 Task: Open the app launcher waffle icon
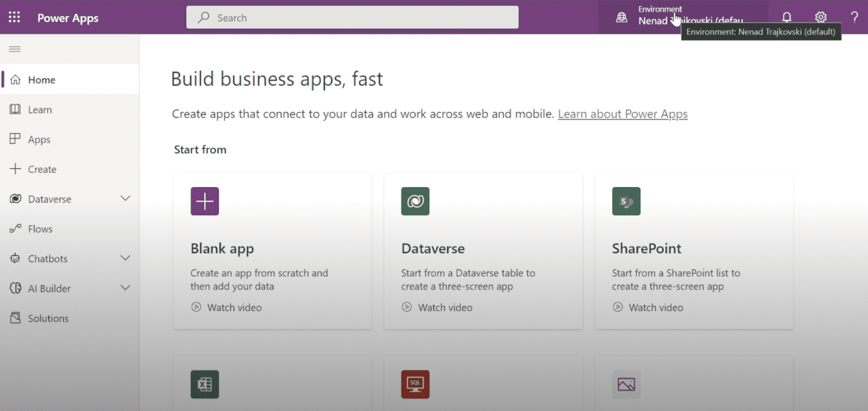pos(14,17)
